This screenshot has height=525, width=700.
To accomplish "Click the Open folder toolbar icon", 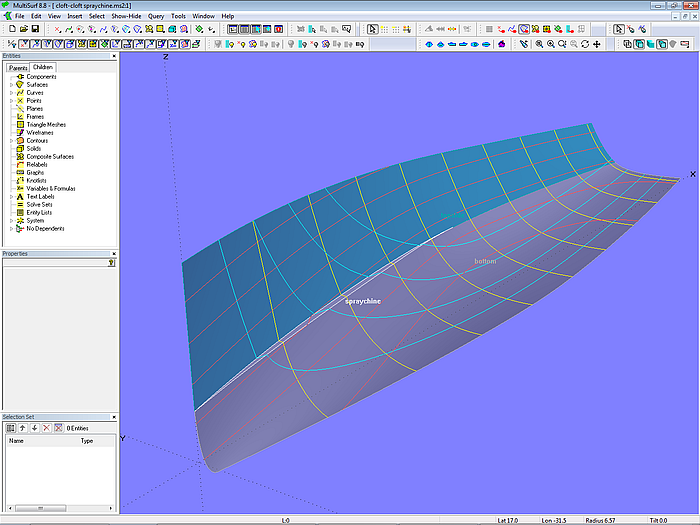I will (x=23, y=29).
